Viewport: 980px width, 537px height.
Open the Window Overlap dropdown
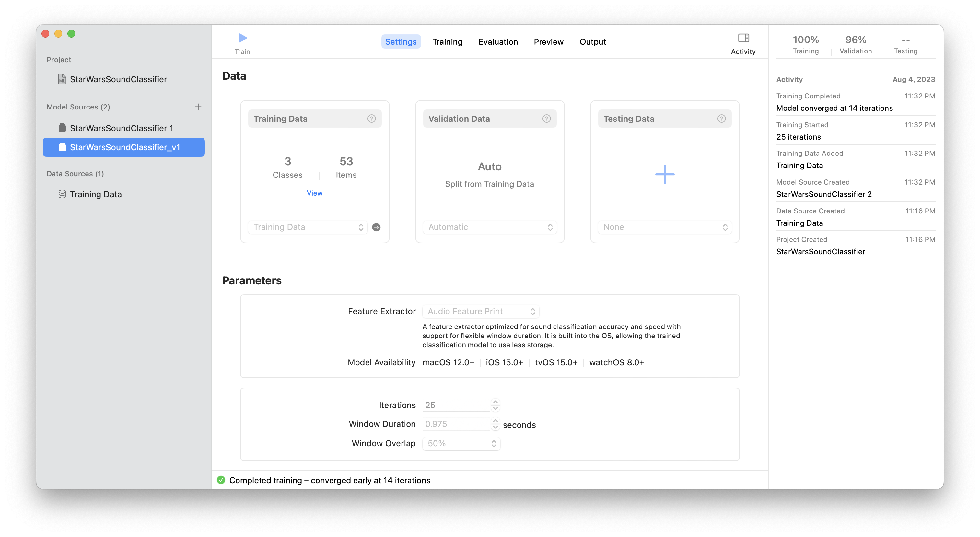[461, 443]
